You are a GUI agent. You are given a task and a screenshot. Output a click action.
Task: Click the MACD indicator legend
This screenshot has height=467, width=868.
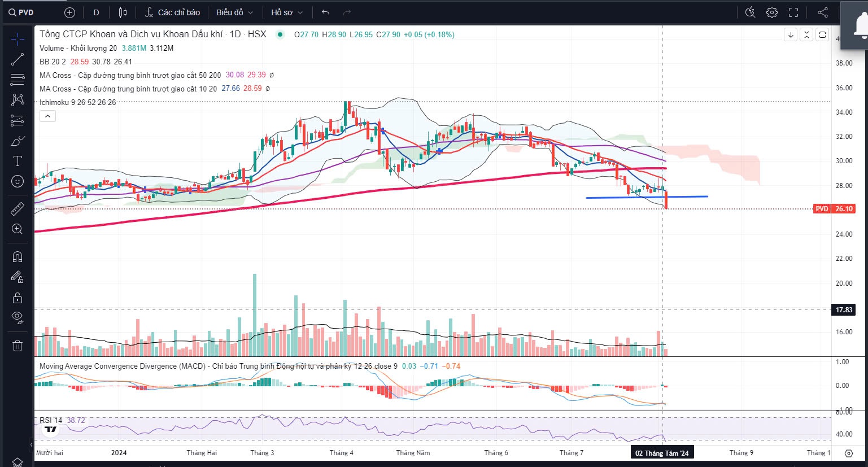[218, 366]
